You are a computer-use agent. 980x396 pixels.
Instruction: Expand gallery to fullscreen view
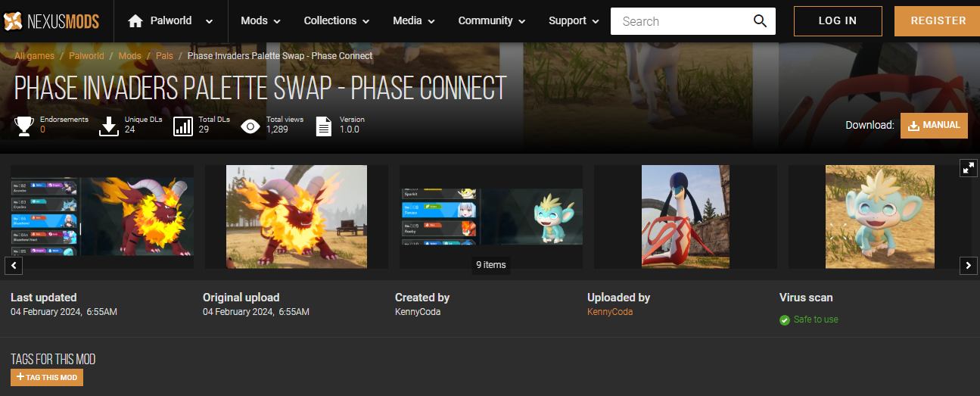(x=969, y=168)
